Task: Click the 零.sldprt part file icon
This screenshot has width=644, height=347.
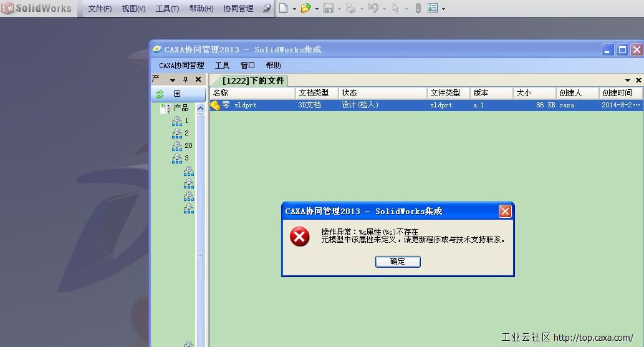Action: pos(215,105)
